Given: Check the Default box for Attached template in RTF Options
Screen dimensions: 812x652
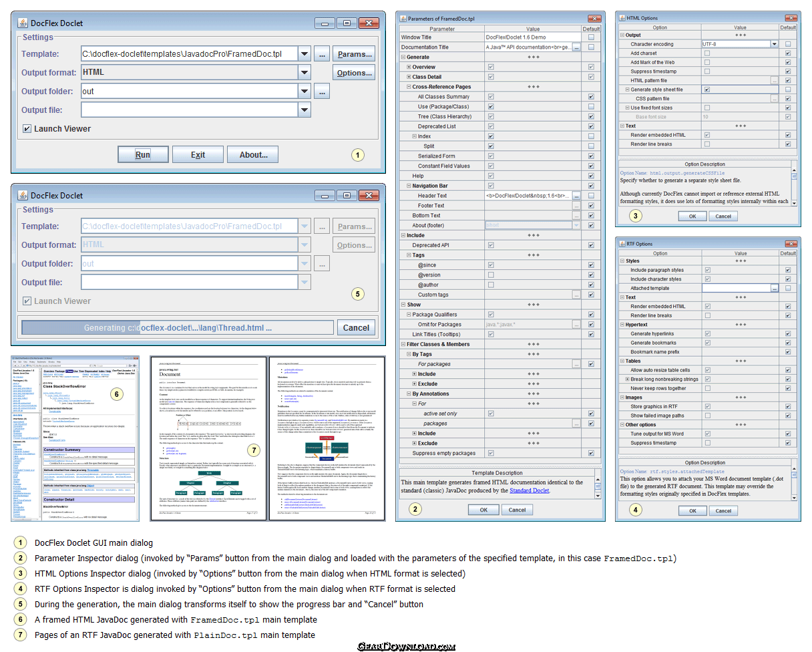Looking at the screenshot, I should tap(788, 288).
